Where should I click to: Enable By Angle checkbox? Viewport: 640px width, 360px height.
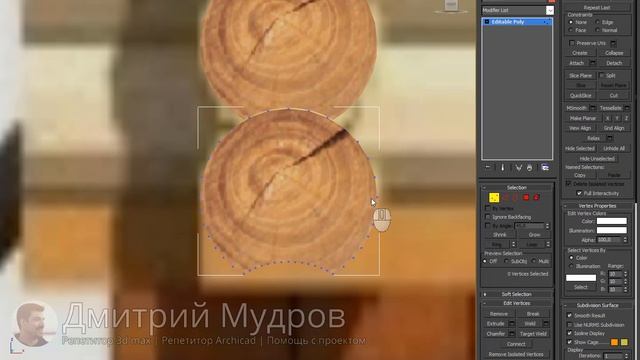(x=487, y=225)
